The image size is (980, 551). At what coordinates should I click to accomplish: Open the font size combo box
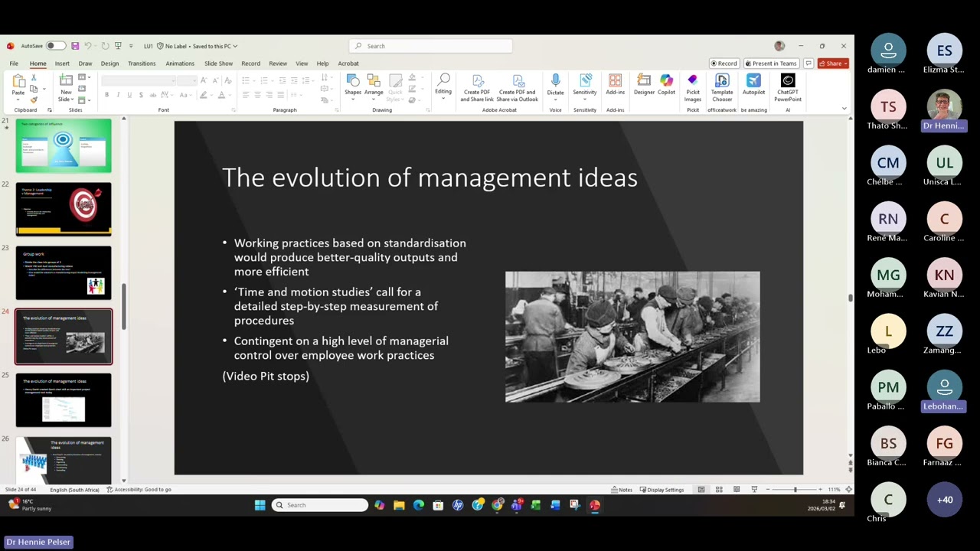click(188, 80)
